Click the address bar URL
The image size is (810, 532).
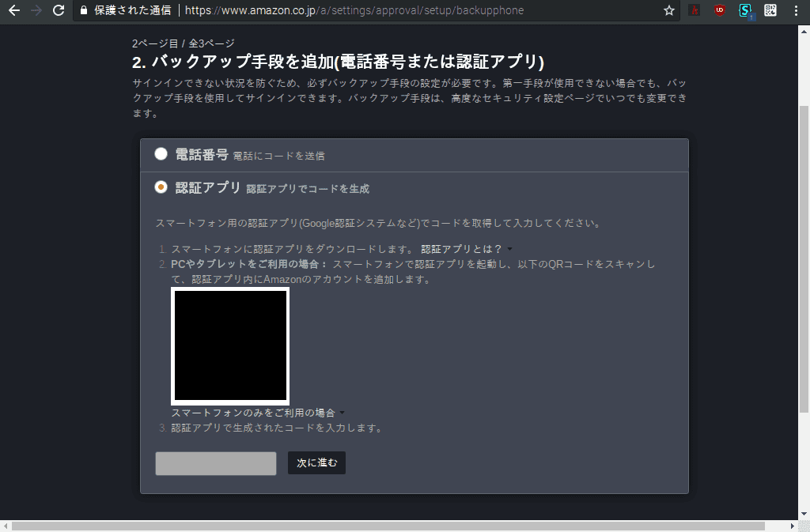coord(354,10)
